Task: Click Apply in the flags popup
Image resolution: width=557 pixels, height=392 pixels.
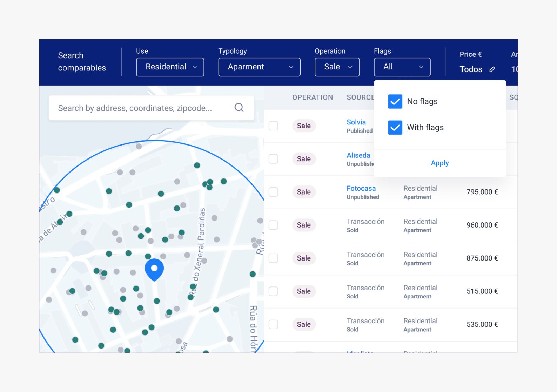Action: (x=440, y=163)
